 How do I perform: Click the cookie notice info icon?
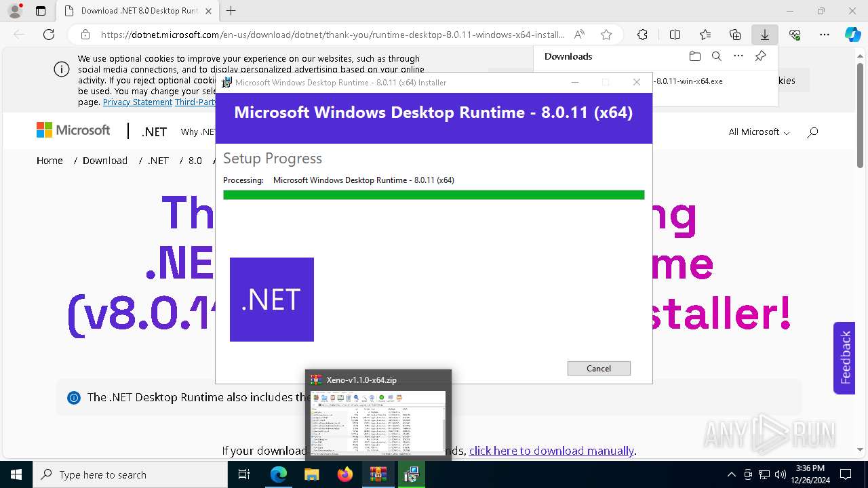pos(61,69)
